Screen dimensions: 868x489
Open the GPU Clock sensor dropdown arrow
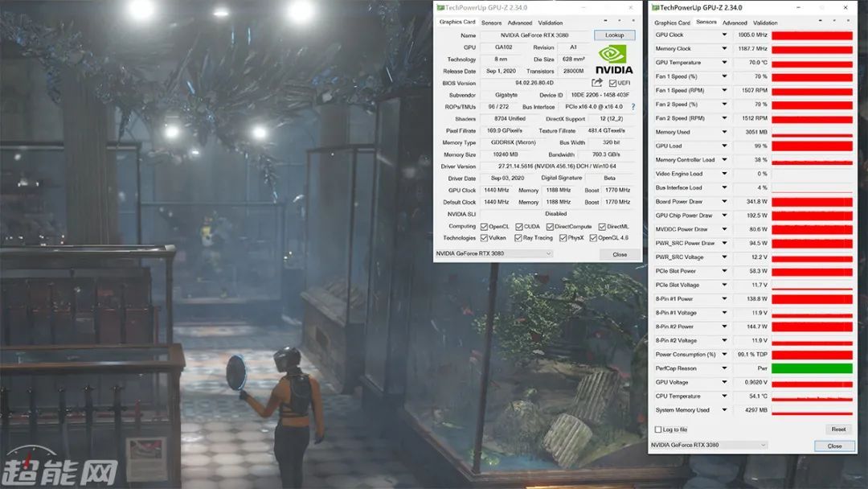(x=724, y=35)
